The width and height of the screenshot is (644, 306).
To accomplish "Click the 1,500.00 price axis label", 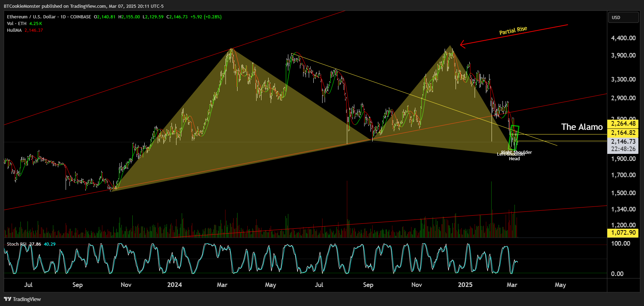I will point(624,193).
